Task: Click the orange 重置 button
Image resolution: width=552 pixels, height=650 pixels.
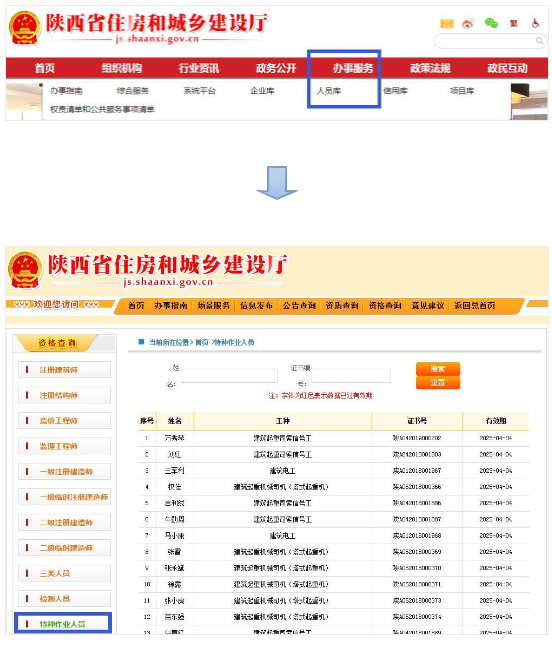Action: pos(438,382)
